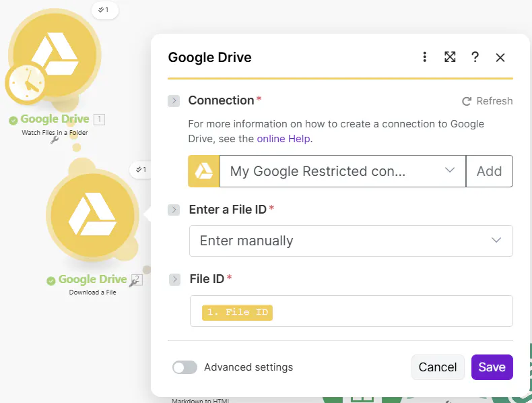Screen dimensions: 532x403
Task: Expand the Connection field chevron
Action: click(x=174, y=100)
